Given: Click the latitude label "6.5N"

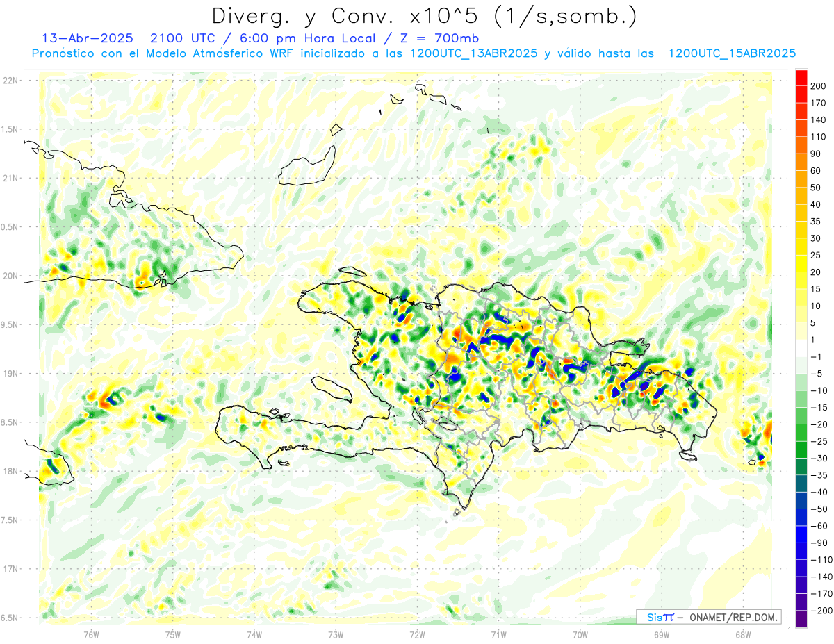Looking at the screenshot, I should [9, 618].
